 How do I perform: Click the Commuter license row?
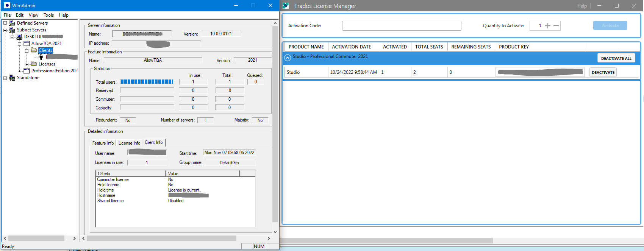(175, 179)
